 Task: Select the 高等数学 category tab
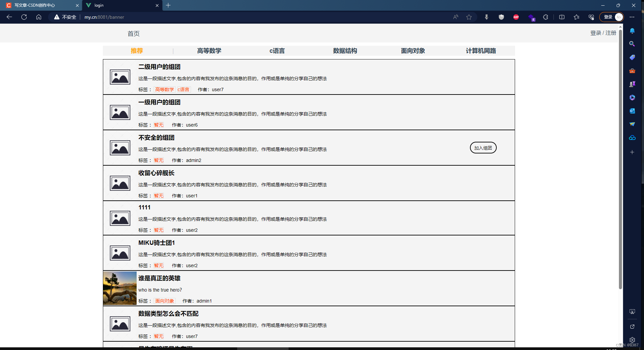(209, 51)
